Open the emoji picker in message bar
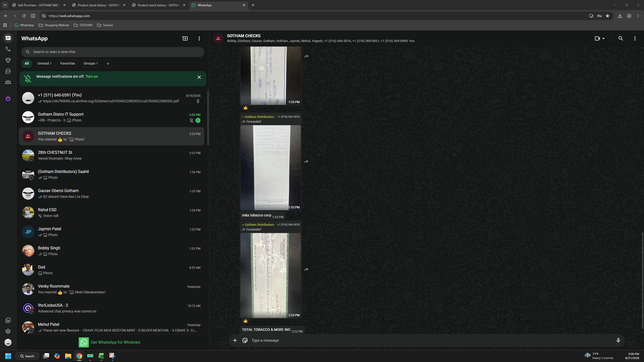 tap(245, 340)
